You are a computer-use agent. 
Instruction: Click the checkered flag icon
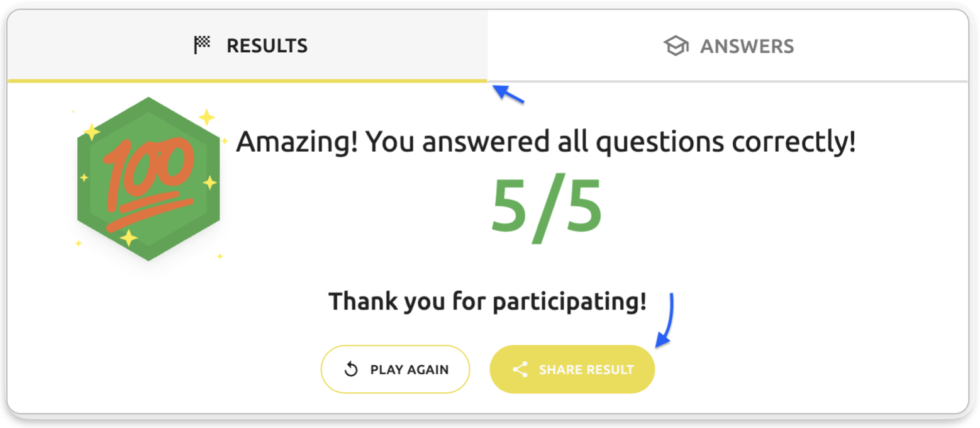tap(202, 45)
